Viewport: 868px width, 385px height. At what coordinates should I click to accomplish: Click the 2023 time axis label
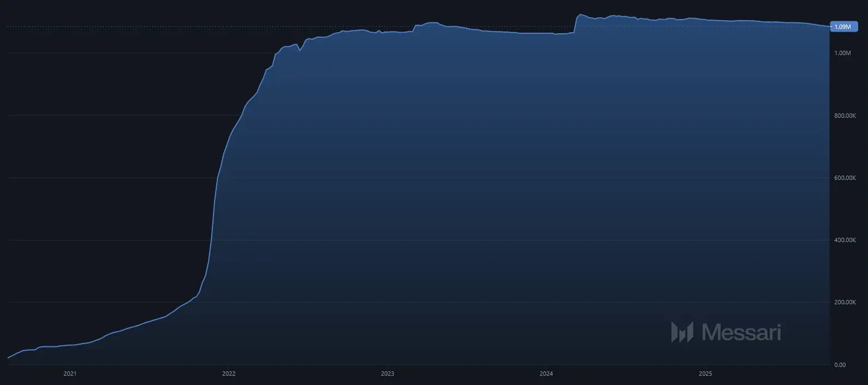coord(388,374)
